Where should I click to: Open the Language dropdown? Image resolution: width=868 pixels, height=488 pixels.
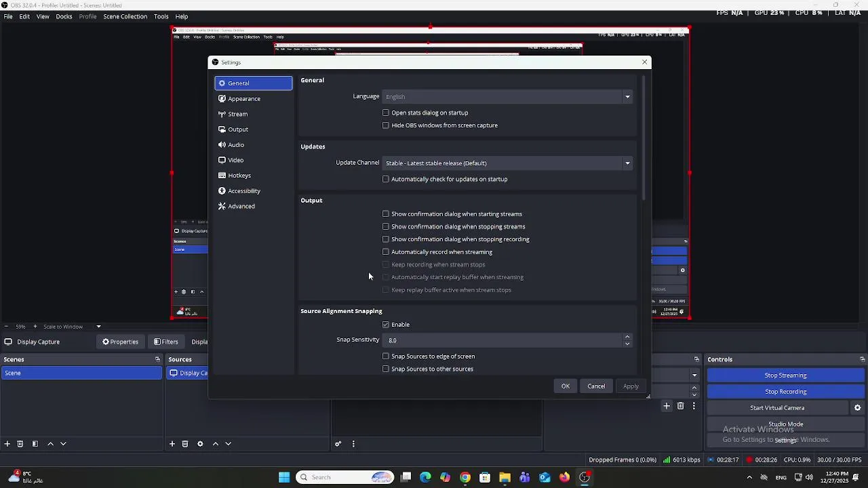click(x=507, y=96)
